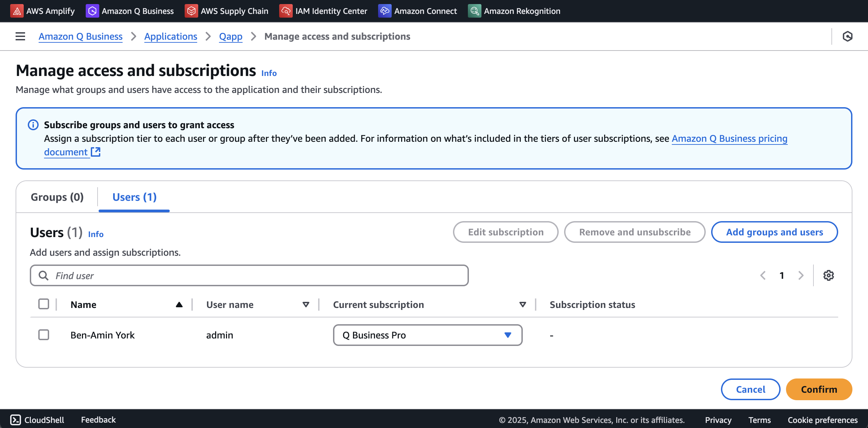Screen dimensions: 868x428
Task: Open AWS Amplify from the favorites bar
Action: coord(42,11)
